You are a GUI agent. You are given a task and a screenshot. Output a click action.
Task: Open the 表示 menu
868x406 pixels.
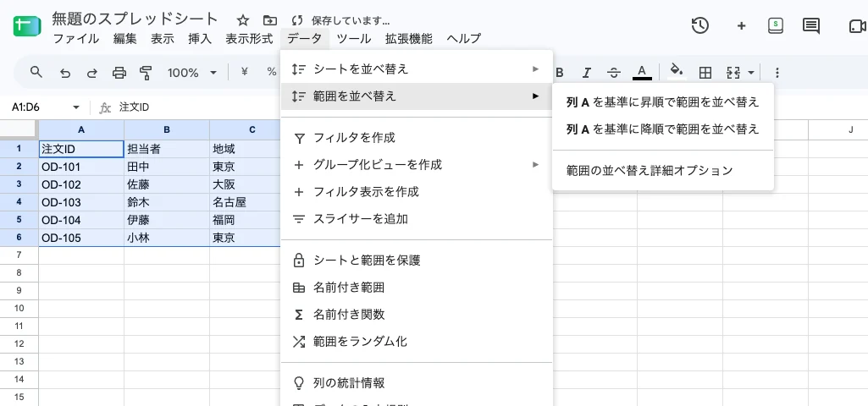163,39
